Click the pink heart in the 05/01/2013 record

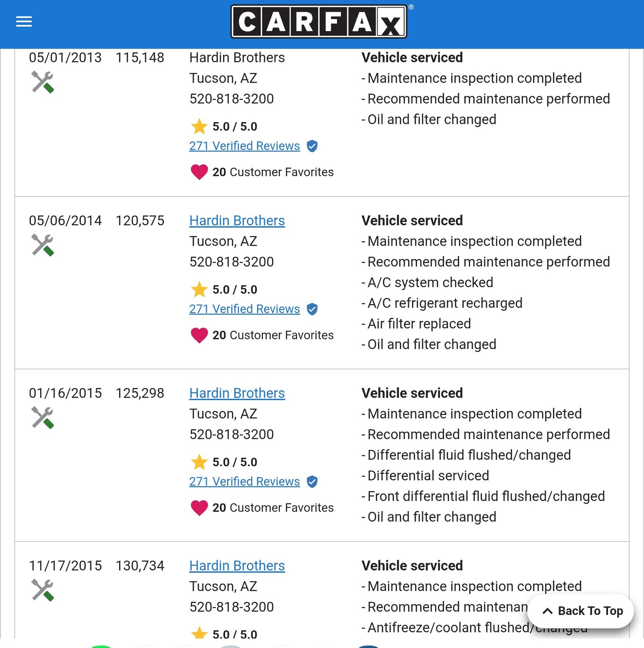pyautogui.click(x=199, y=172)
